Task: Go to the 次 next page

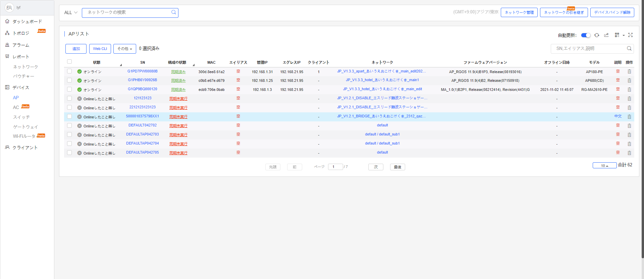Action: pos(376,167)
